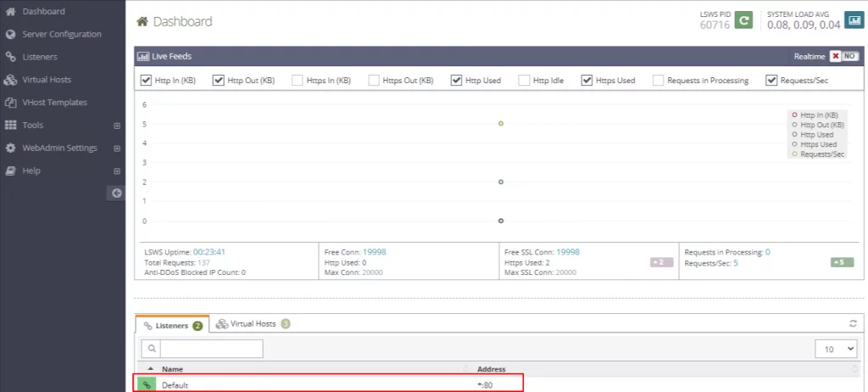Collapse the sidebar with the arrow icon
The width and height of the screenshot is (868, 392).
coord(117,193)
